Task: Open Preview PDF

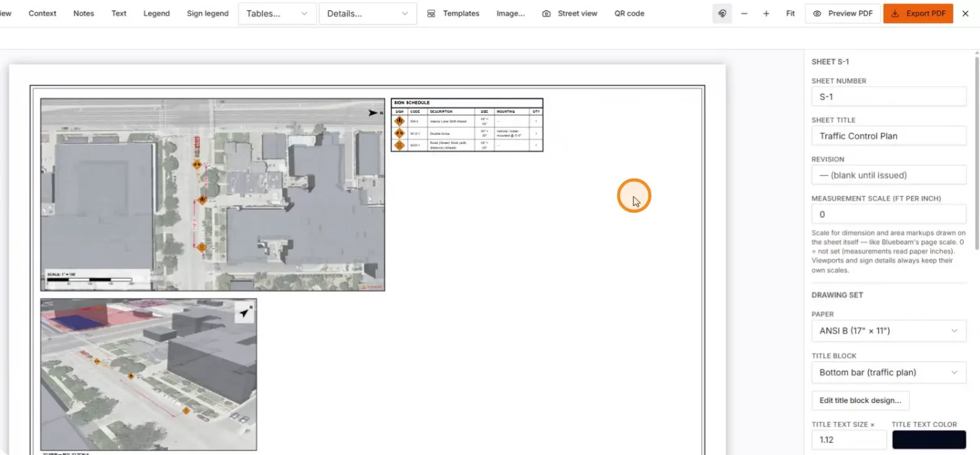Action: pyautogui.click(x=843, y=13)
